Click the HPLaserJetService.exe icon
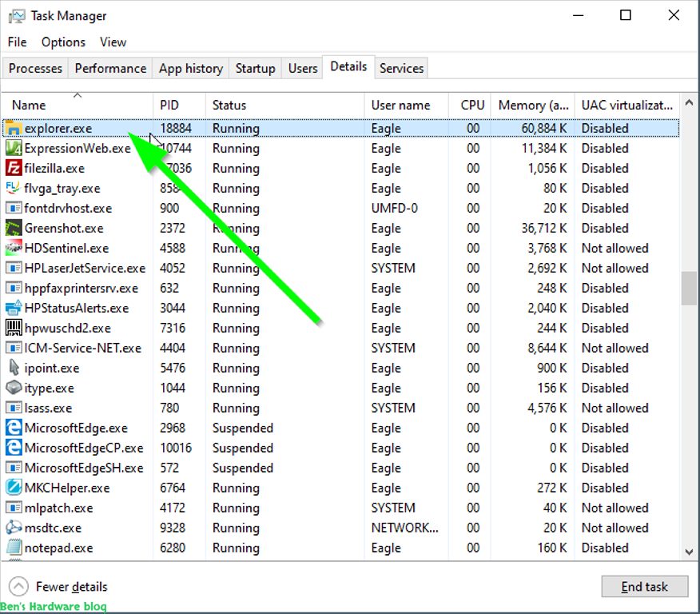 coord(14,268)
